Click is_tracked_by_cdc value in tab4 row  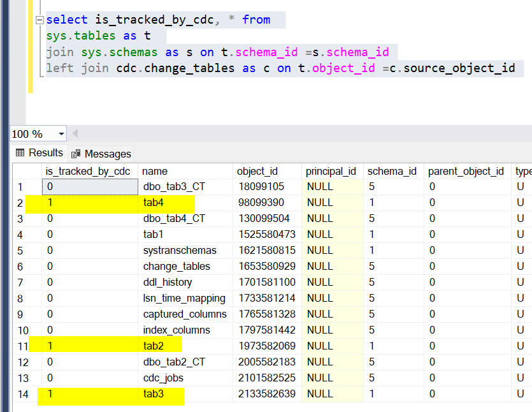90,203
